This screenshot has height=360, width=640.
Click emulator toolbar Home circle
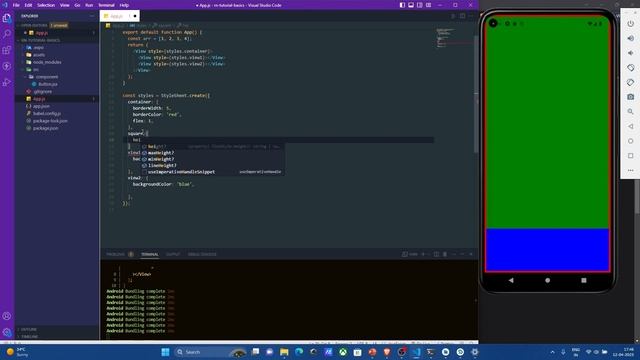(631, 141)
